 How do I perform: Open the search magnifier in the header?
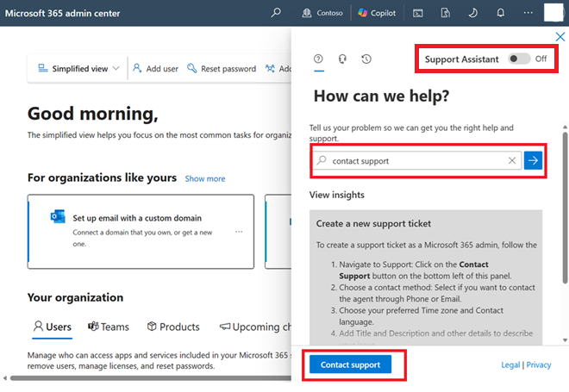[276, 13]
